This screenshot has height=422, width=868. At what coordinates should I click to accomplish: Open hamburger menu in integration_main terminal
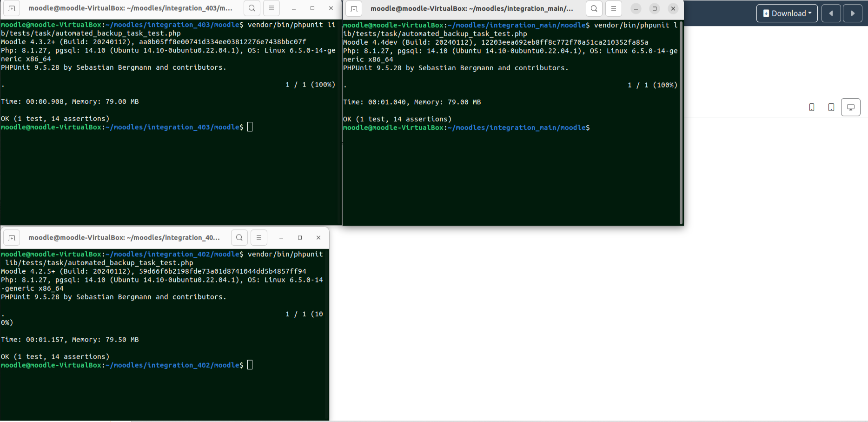614,8
